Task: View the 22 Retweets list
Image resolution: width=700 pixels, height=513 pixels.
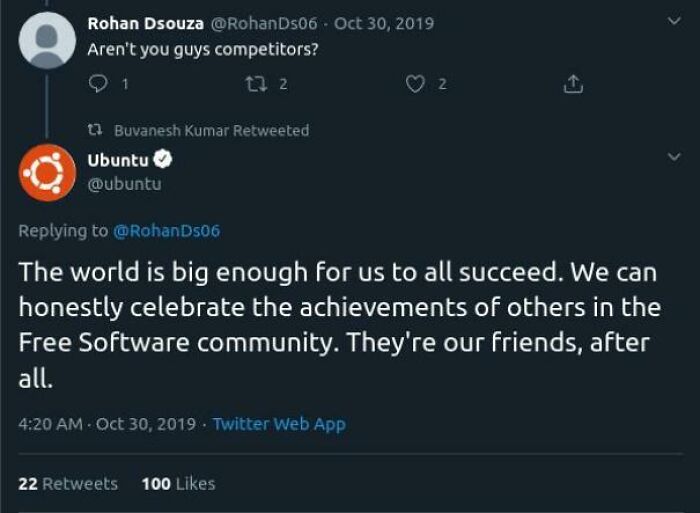Action: click(x=68, y=483)
